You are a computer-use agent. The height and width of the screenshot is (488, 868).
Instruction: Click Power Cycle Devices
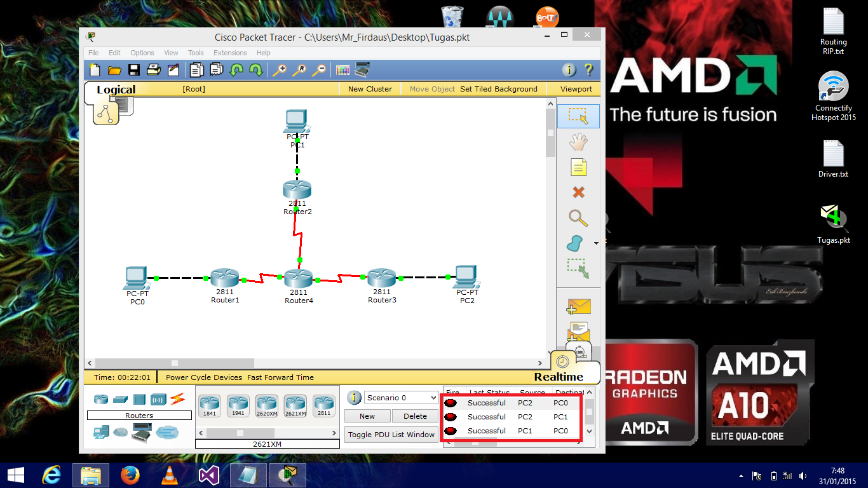(x=204, y=377)
